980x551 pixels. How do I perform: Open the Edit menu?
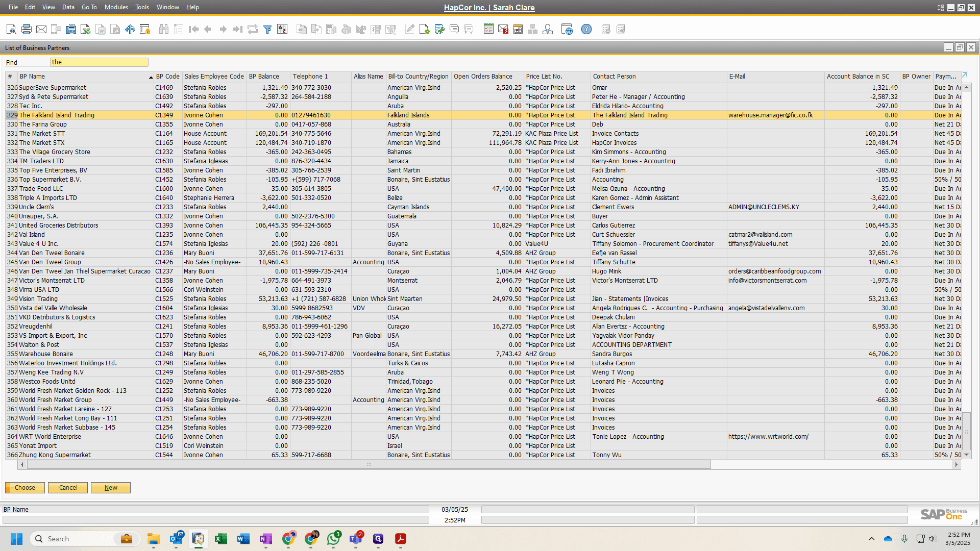[30, 7]
